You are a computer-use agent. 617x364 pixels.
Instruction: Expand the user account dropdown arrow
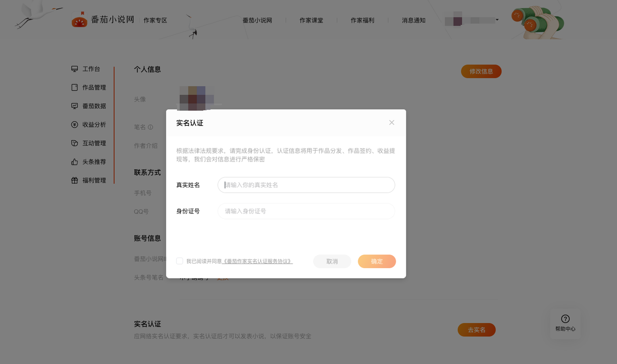(x=497, y=20)
